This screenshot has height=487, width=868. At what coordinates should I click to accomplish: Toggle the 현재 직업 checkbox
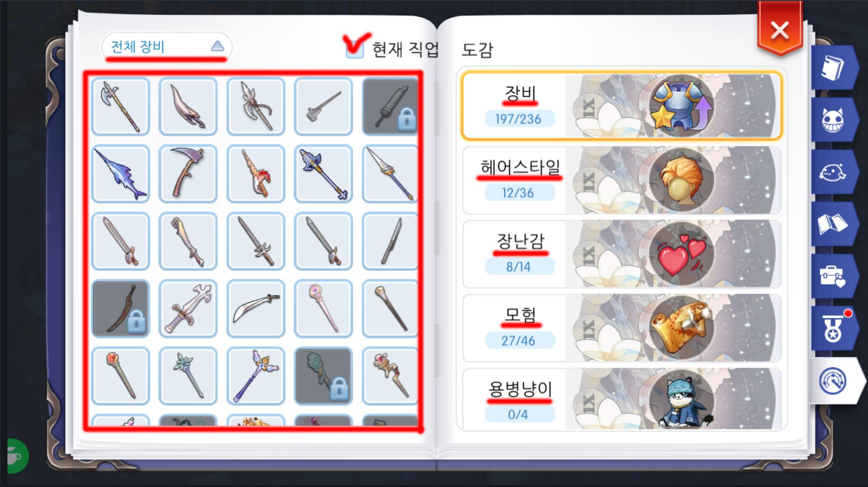click(x=355, y=48)
